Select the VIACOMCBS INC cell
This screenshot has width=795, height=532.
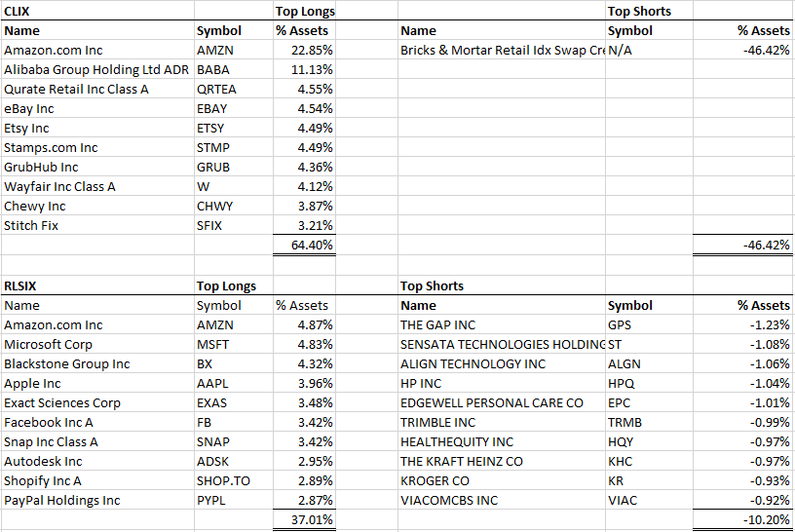click(x=449, y=500)
